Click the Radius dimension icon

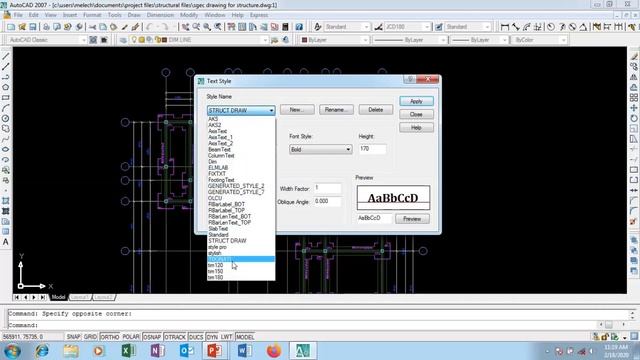(x=551, y=27)
